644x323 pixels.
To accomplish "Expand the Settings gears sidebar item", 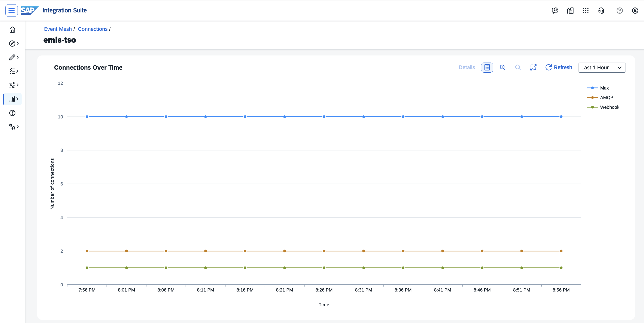I will 13,127.
